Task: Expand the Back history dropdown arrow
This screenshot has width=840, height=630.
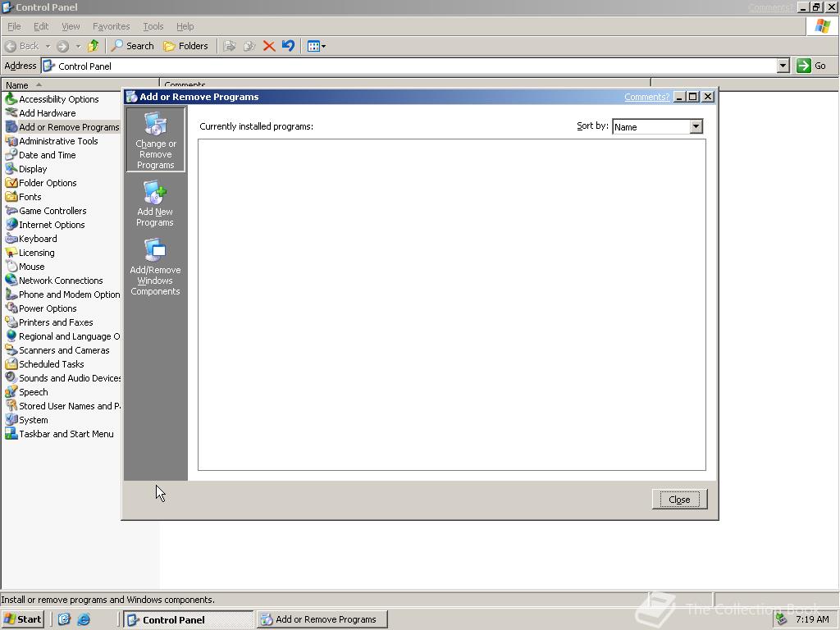Action: coord(48,46)
